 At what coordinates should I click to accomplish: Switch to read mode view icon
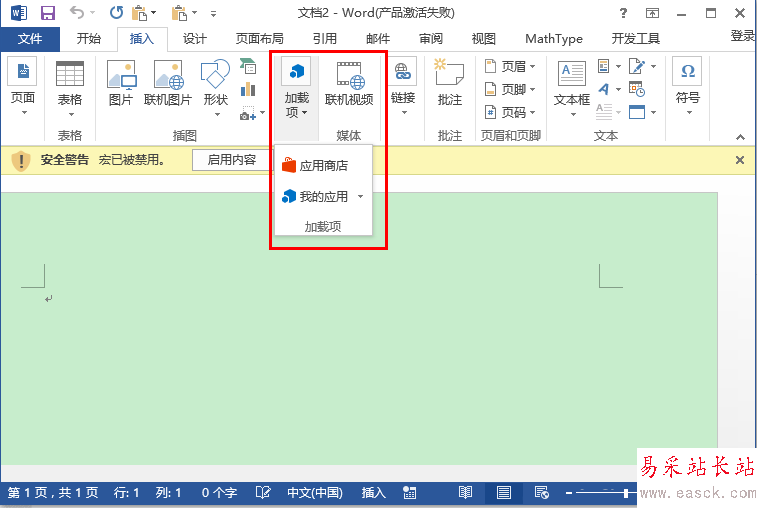[x=465, y=492]
